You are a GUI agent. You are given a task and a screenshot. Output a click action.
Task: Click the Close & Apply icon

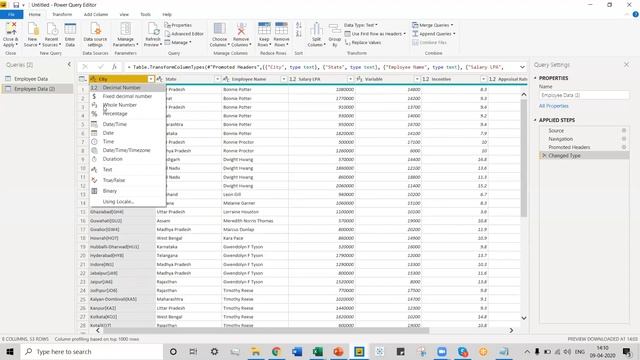[x=11, y=29]
